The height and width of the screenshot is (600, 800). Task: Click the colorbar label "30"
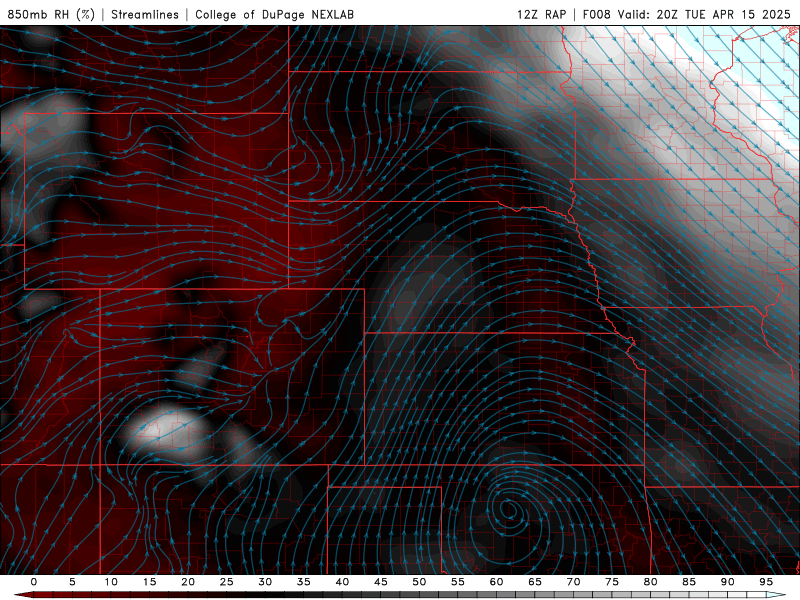265,582
